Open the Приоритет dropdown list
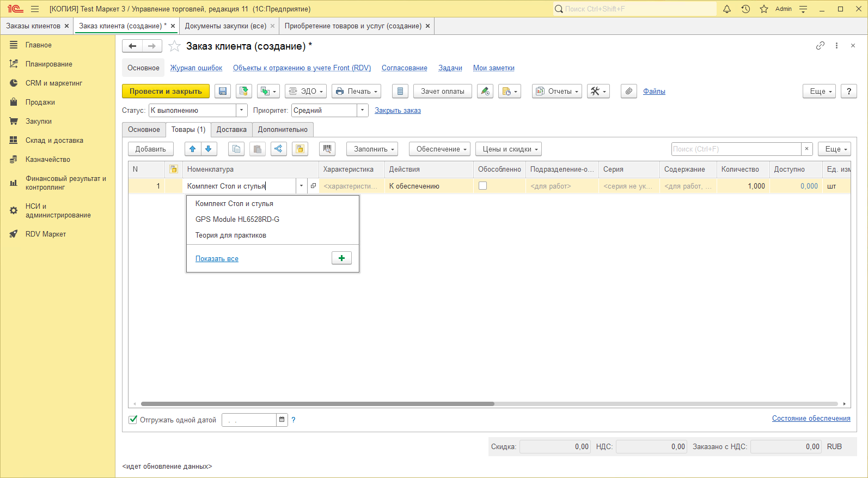The height and width of the screenshot is (478, 868). click(x=363, y=111)
